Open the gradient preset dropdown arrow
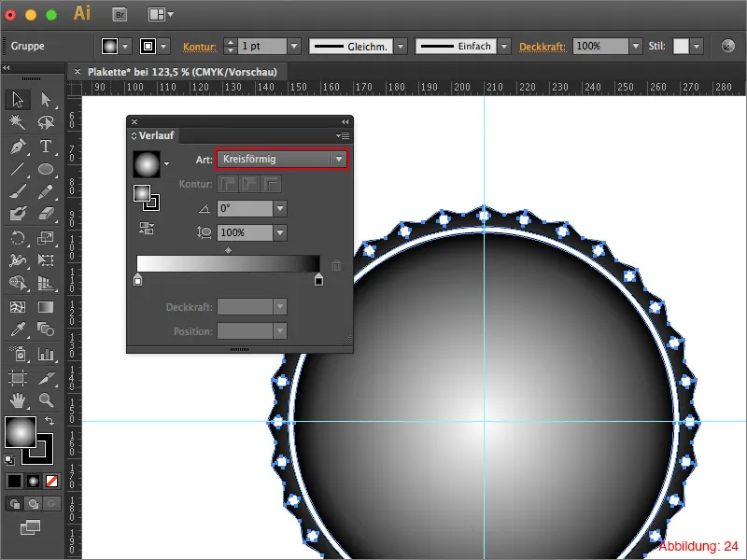 coord(166,164)
